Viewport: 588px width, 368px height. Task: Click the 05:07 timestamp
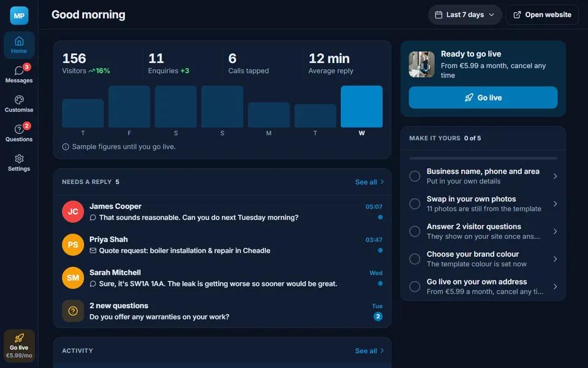(374, 207)
